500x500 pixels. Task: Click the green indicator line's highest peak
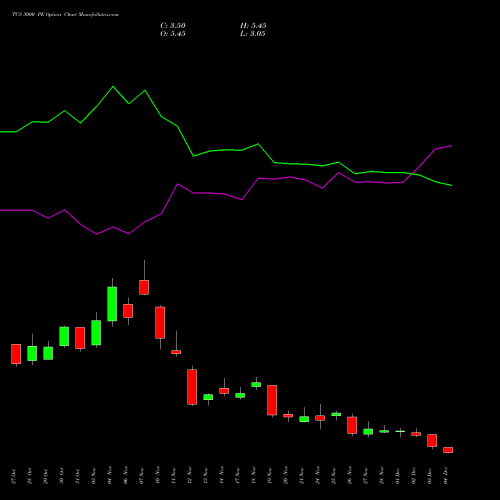coord(113,87)
